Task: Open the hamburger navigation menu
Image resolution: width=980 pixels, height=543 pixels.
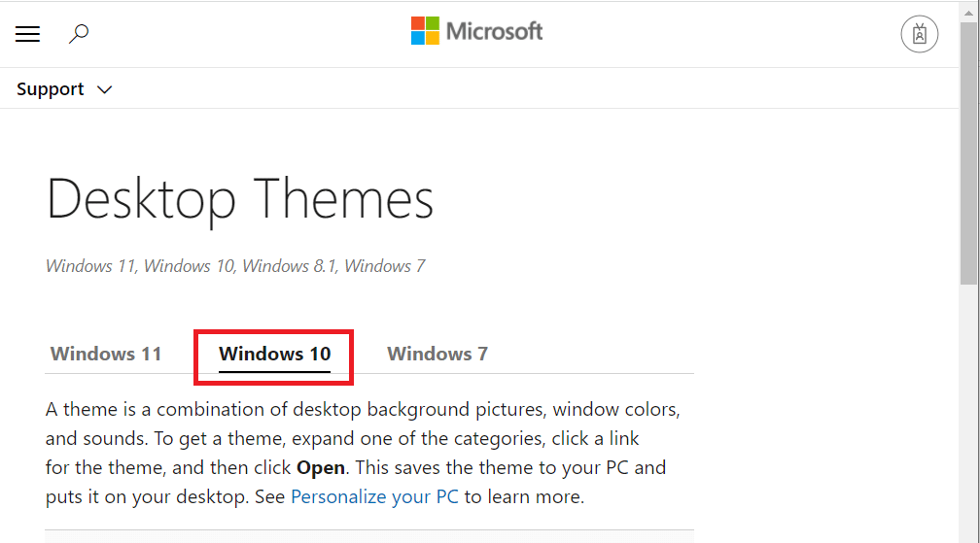Action: [27, 34]
